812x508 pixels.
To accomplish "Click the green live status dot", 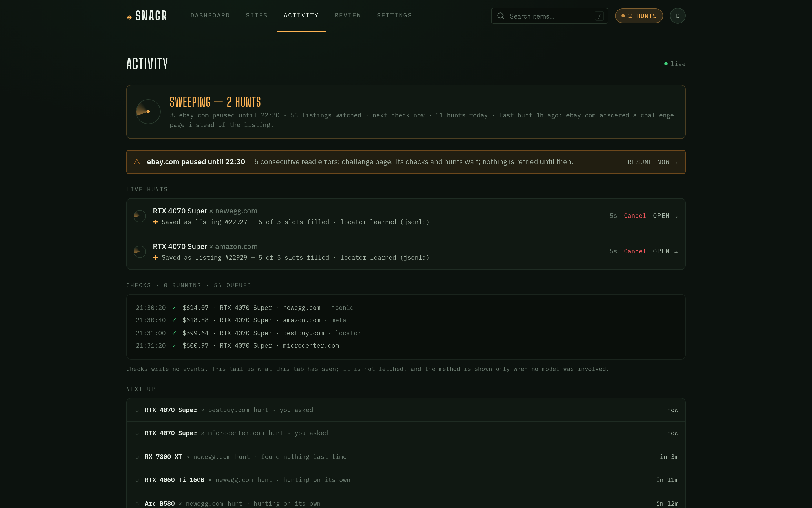I will 666,64.
